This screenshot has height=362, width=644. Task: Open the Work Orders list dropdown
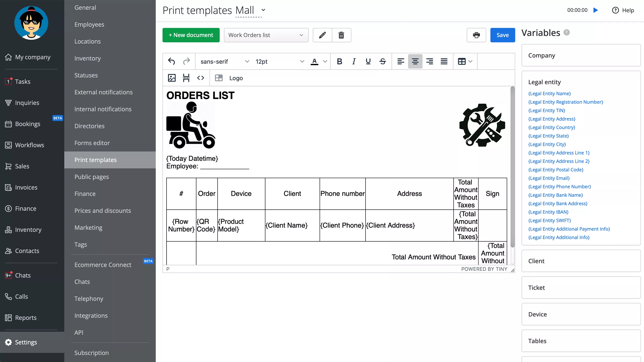[266, 35]
